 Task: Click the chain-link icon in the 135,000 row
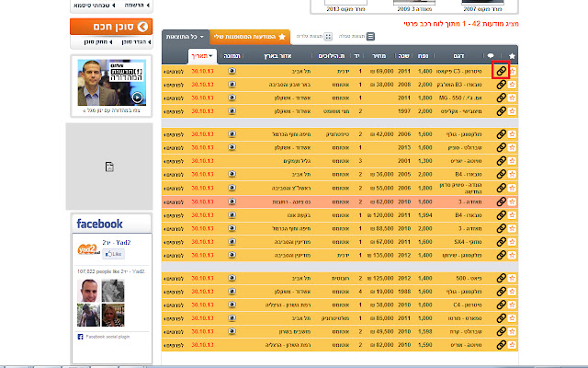point(502,256)
